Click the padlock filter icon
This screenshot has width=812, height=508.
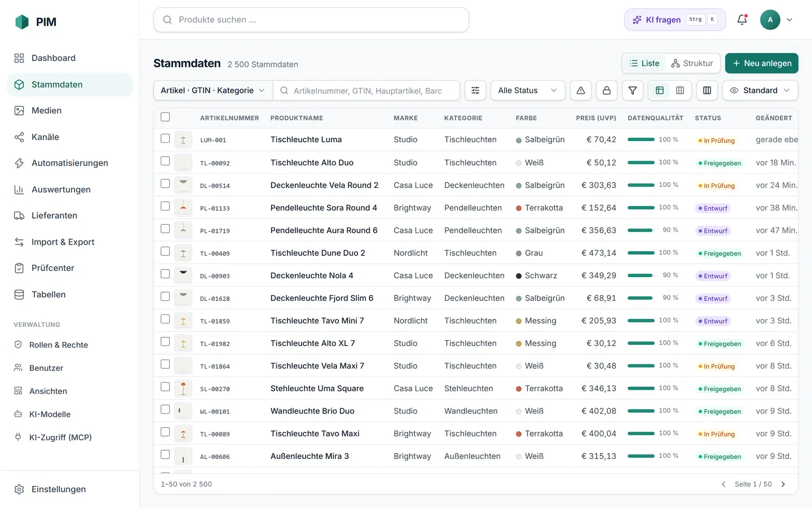coord(607,90)
